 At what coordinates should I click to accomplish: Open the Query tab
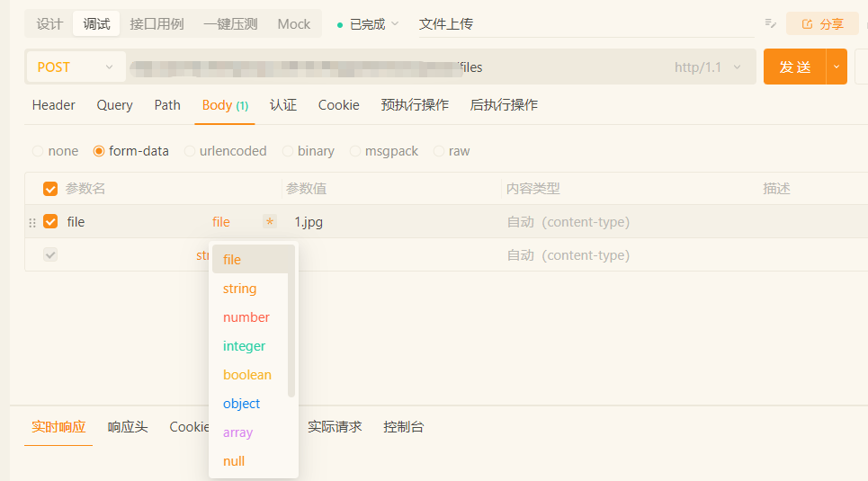tap(114, 105)
